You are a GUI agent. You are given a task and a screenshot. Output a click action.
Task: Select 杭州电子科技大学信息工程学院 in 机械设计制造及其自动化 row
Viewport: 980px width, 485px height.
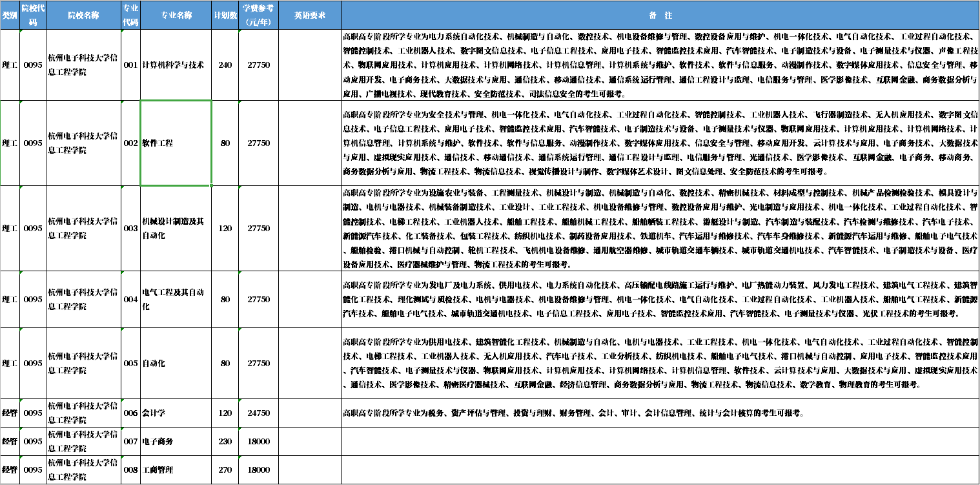click(84, 229)
